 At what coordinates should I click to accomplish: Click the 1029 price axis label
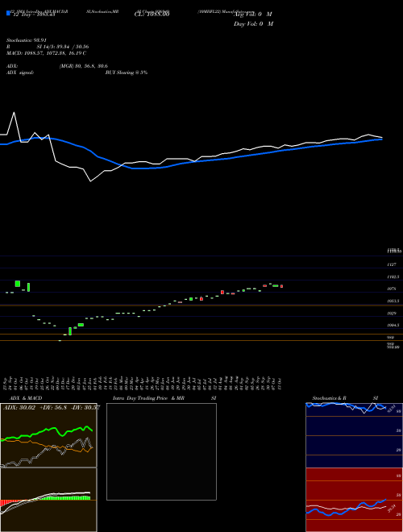point(392,314)
